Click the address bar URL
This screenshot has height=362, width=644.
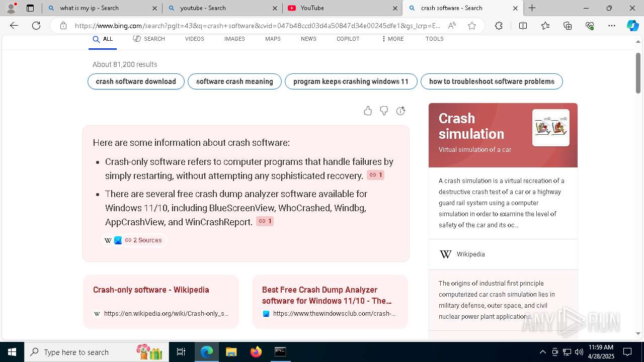pos(257,26)
